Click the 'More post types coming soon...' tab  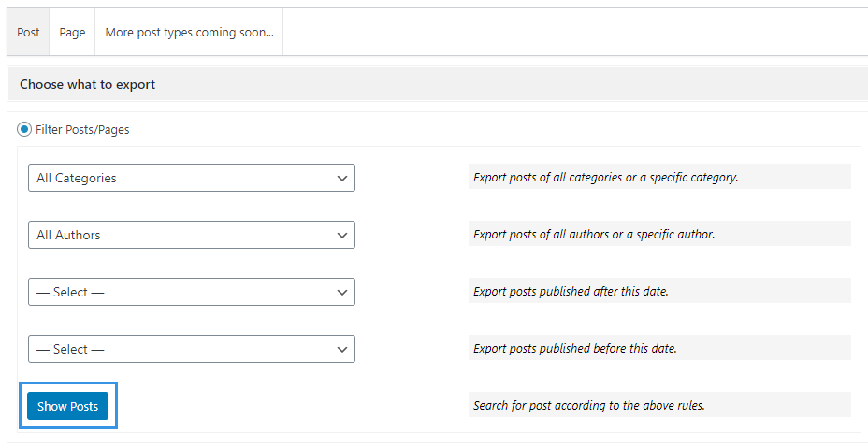(x=189, y=32)
